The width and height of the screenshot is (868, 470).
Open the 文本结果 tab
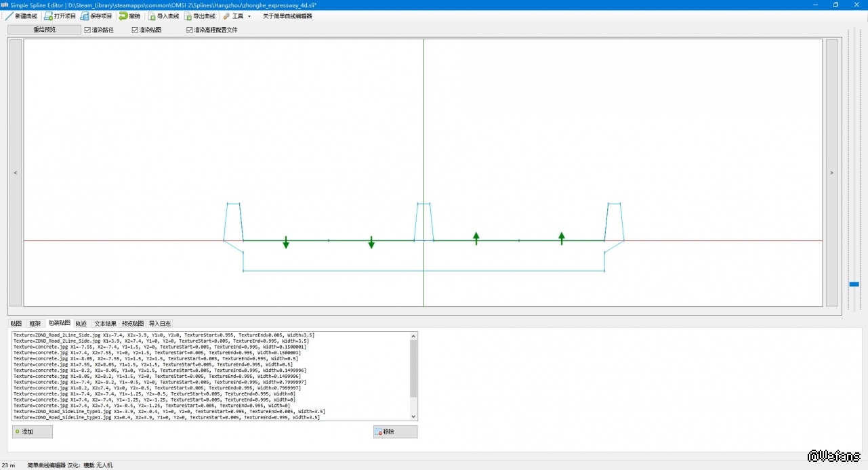(x=105, y=324)
